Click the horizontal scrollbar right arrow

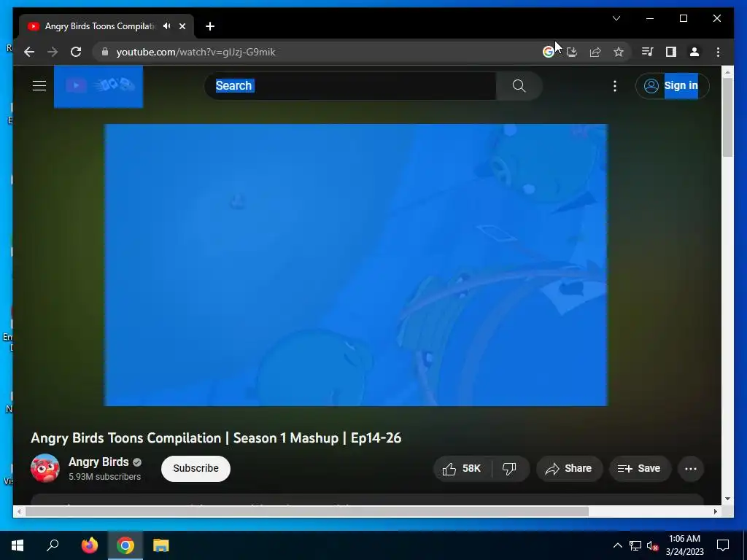coord(715,511)
